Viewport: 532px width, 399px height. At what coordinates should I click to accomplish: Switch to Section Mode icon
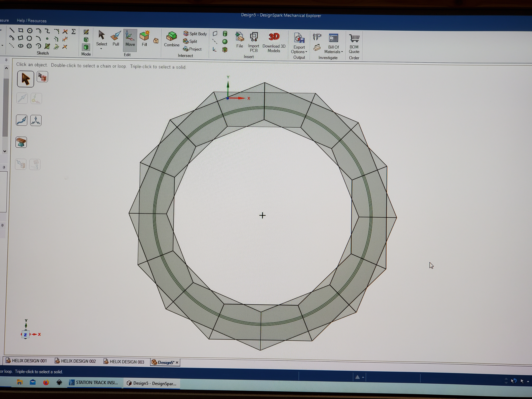[x=86, y=39]
